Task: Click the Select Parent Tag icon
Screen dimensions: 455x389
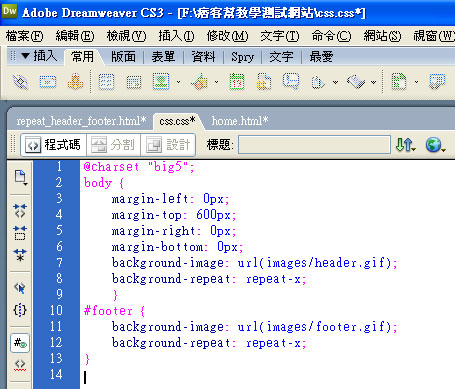Action: click(20, 288)
